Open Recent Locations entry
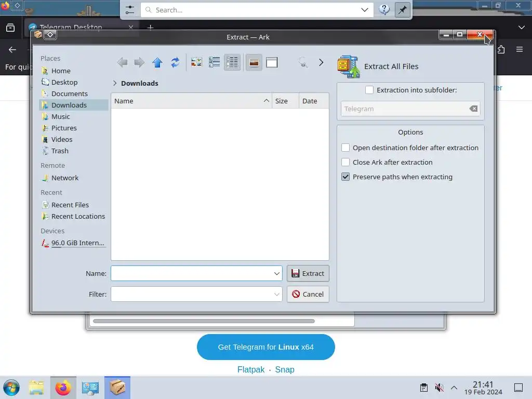This screenshot has height=399, width=532. [x=74, y=216]
